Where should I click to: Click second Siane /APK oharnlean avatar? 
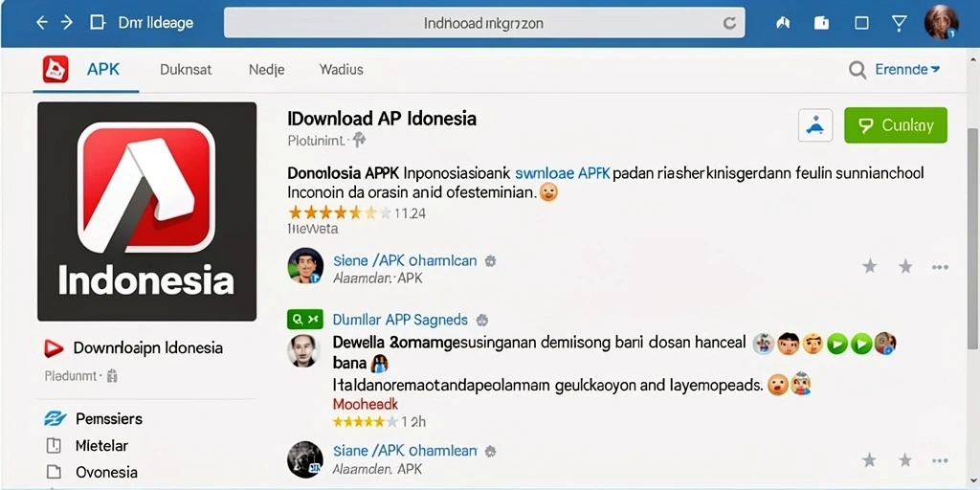(305, 459)
